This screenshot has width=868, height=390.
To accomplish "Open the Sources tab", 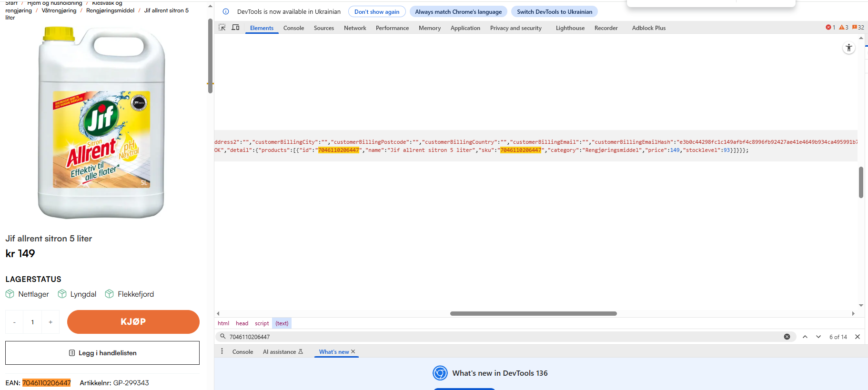I will 324,28.
